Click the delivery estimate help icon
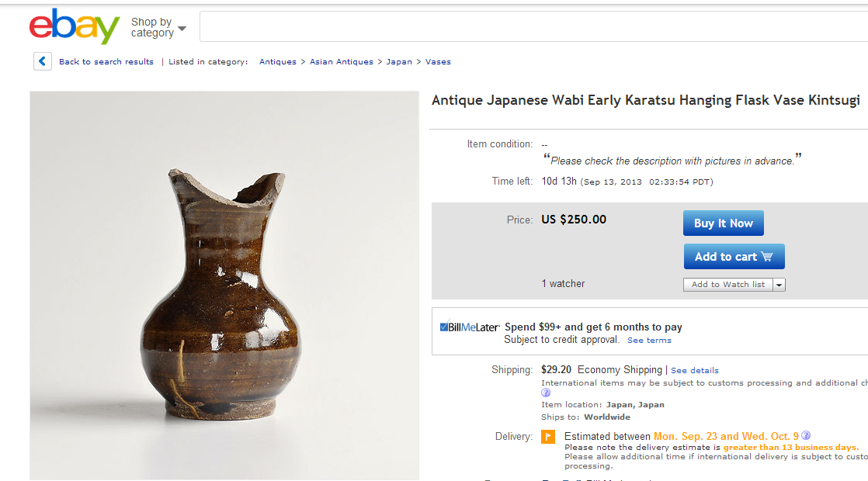Viewport: 868px width, 481px height. 806,435
